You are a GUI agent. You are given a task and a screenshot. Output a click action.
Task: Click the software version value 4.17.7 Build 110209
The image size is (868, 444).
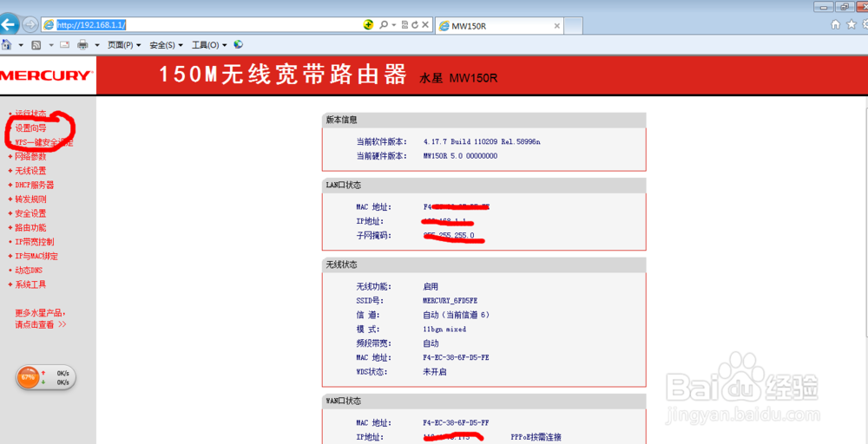tap(482, 141)
